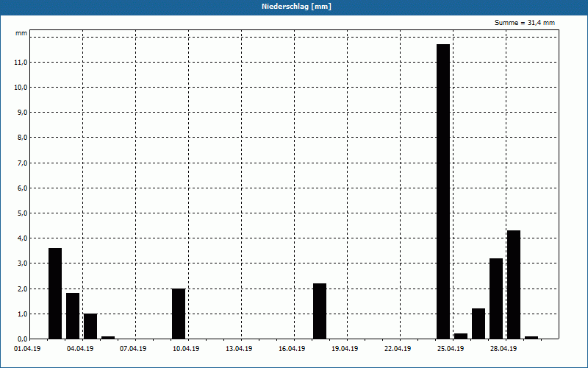Viewport: 588px width, 368px height.
Task: Click the y-axis label '7,0'
Action: (22, 163)
